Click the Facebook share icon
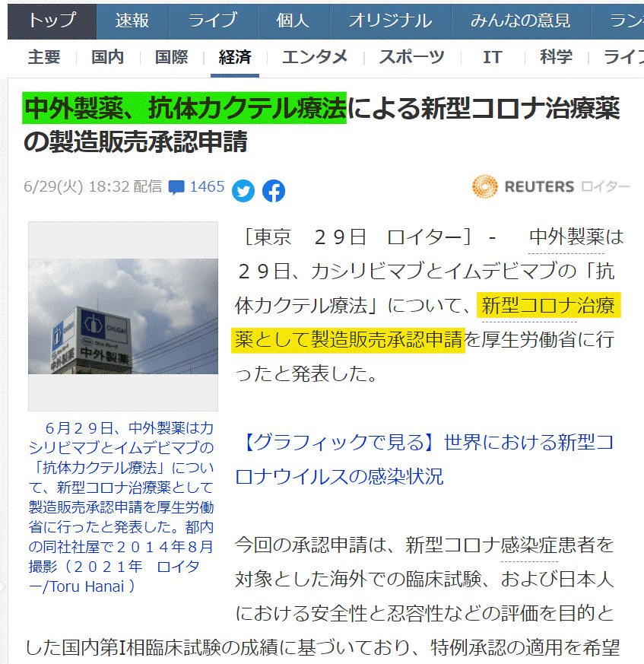Image resolution: width=644 pixels, height=664 pixels. pyautogui.click(x=274, y=191)
